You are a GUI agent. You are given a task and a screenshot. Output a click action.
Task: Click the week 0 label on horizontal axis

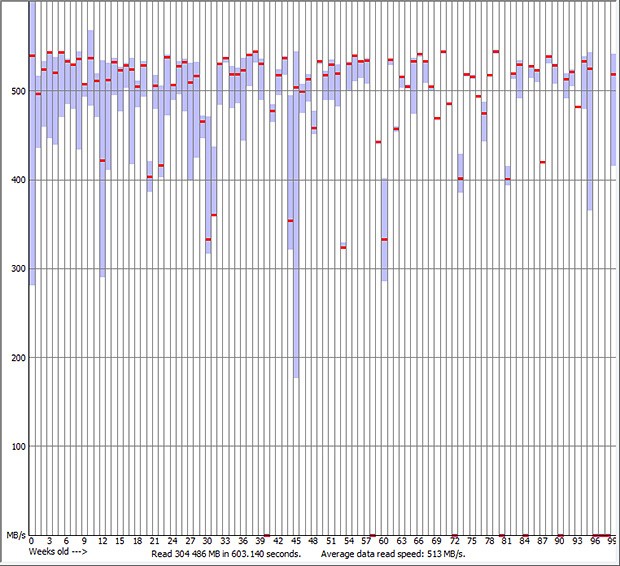[32, 541]
